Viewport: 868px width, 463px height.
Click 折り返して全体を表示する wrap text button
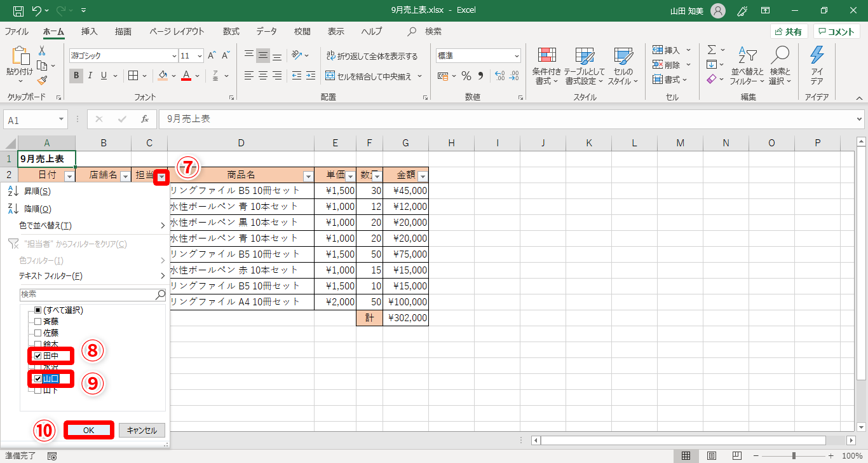pyautogui.click(x=372, y=56)
